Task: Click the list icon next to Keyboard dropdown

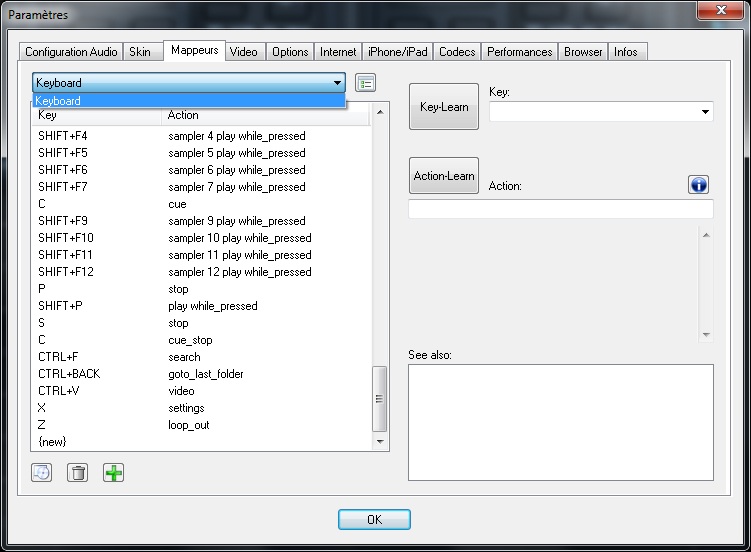Action: point(366,83)
